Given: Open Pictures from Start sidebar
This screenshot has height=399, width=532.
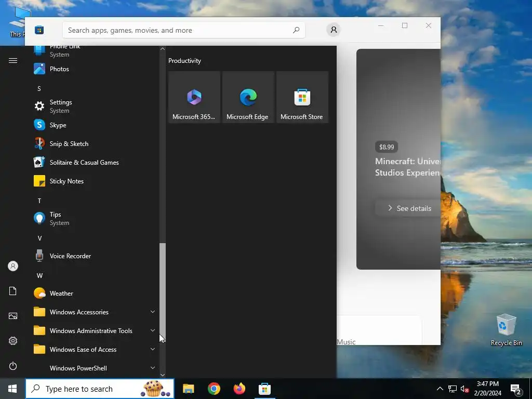Looking at the screenshot, I should tap(13, 316).
